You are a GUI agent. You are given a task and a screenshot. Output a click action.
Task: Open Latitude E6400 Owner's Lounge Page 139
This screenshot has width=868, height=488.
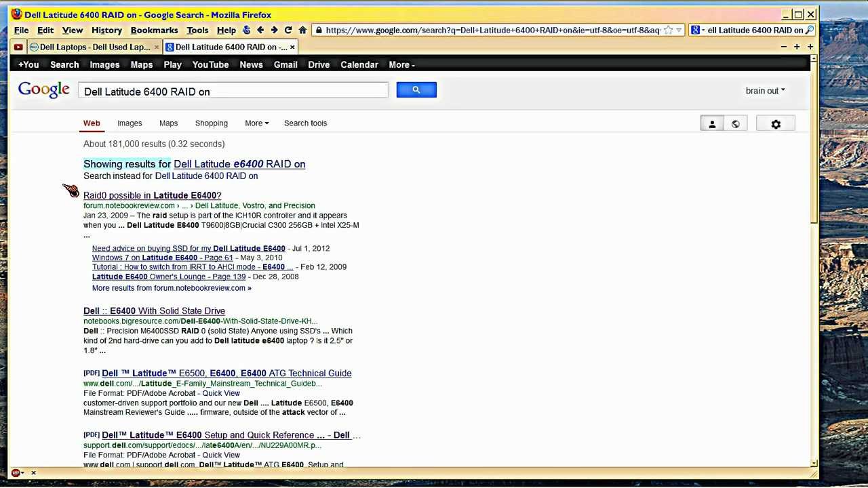(169, 277)
